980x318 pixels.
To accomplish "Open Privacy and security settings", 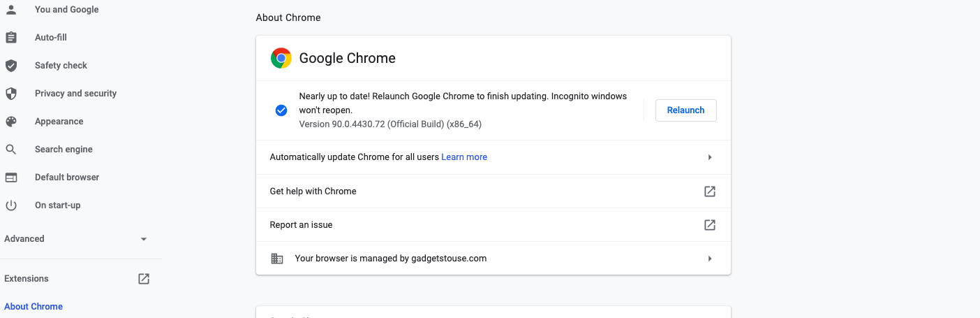I will coord(77,94).
